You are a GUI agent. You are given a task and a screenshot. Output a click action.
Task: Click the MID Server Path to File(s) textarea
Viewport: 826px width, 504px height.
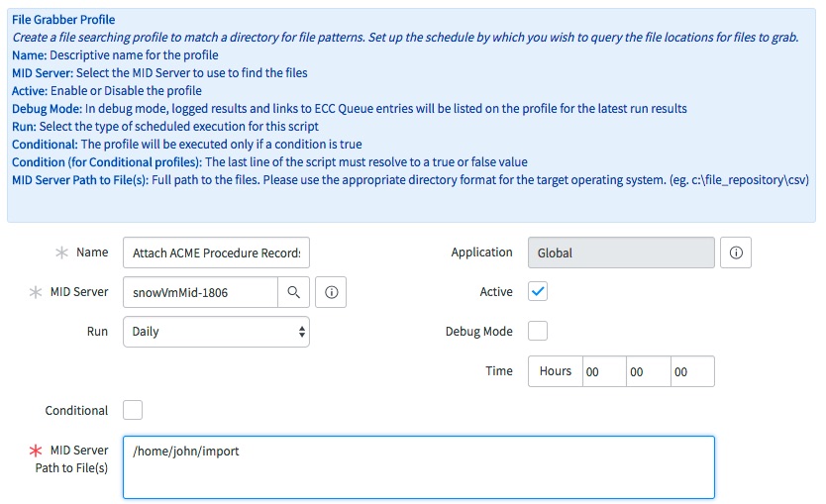click(418, 466)
